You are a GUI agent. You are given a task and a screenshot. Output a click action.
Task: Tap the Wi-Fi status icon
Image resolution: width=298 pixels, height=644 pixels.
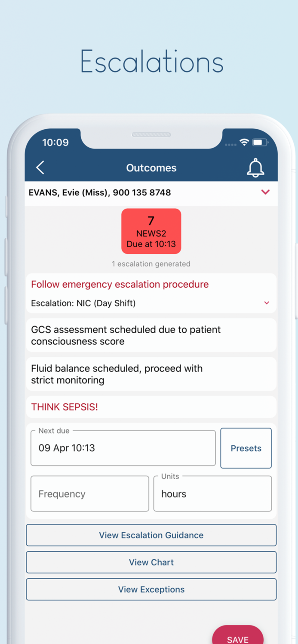coord(244,143)
